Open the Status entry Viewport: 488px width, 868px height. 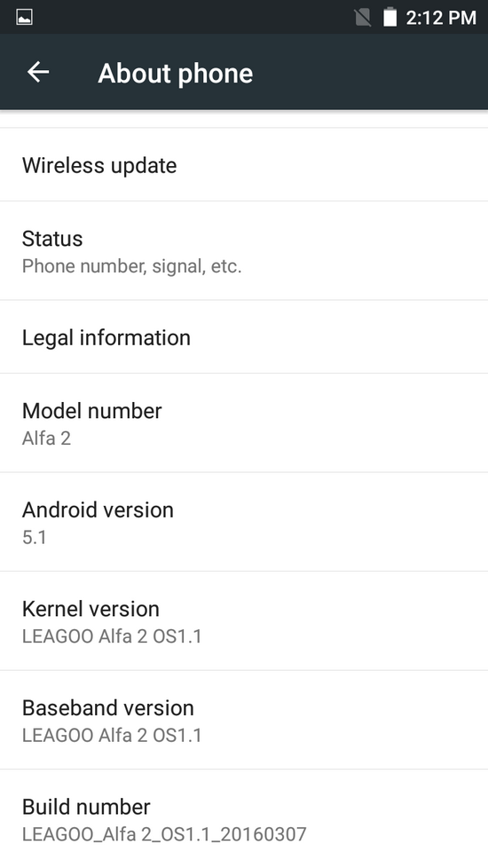(x=244, y=251)
